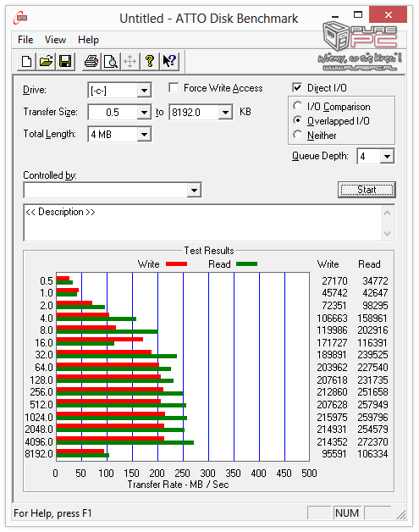This screenshot has height=532, width=419.
Task: Click the red Write legend swatch
Action: (176, 264)
